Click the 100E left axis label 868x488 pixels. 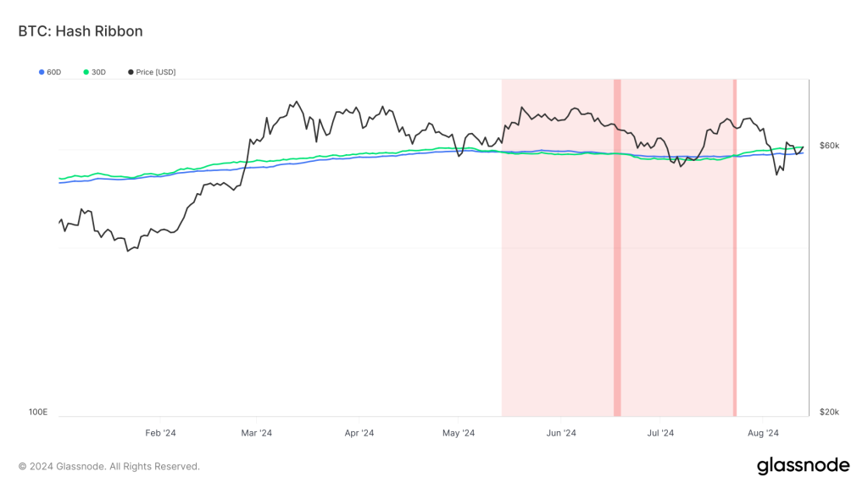(38, 413)
